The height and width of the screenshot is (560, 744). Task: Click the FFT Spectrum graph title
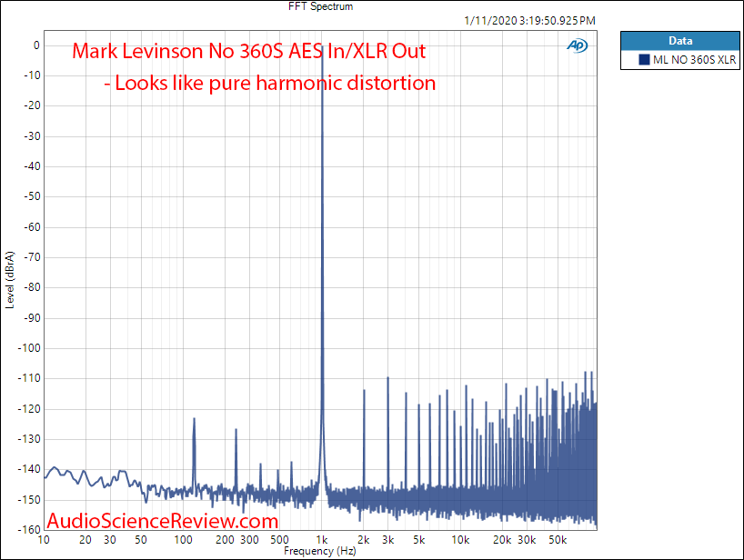coord(320,6)
